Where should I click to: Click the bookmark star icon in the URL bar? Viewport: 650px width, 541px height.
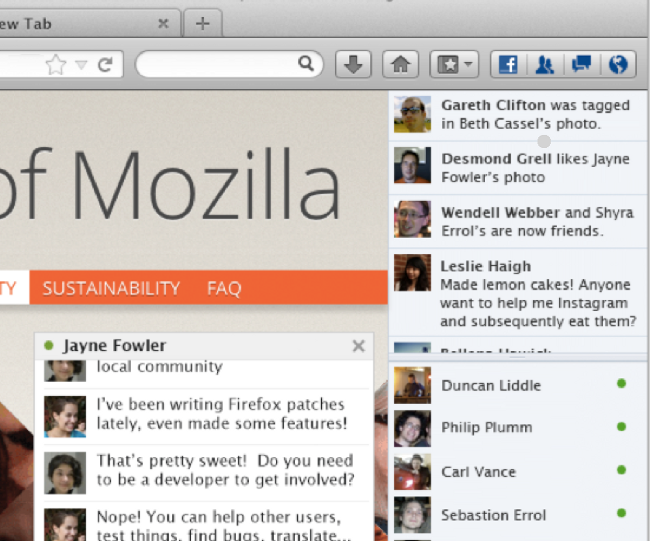coord(56,64)
